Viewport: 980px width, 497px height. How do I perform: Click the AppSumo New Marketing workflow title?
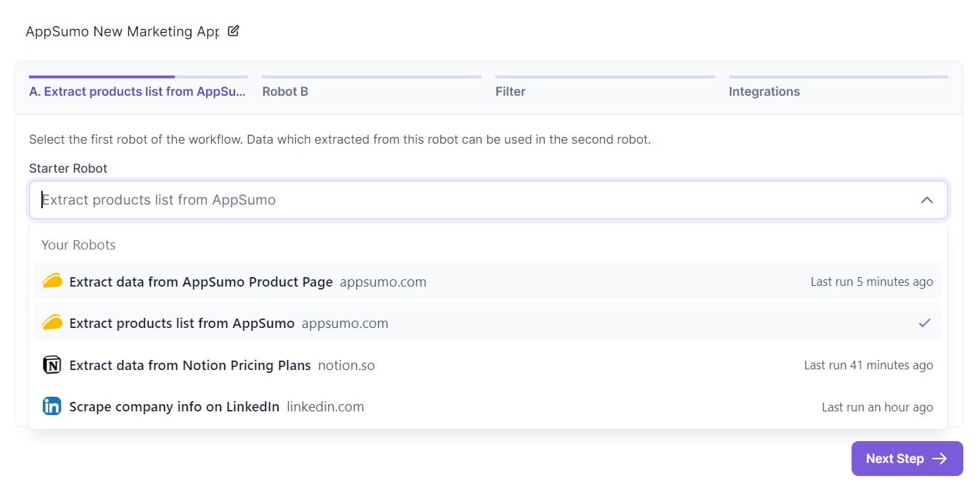(x=122, y=32)
